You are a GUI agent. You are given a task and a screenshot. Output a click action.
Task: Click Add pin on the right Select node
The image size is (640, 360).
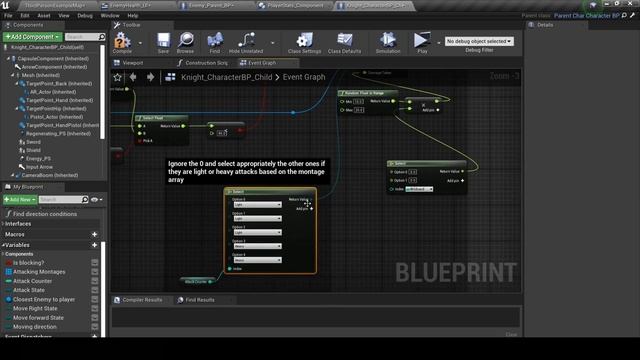[456, 180]
